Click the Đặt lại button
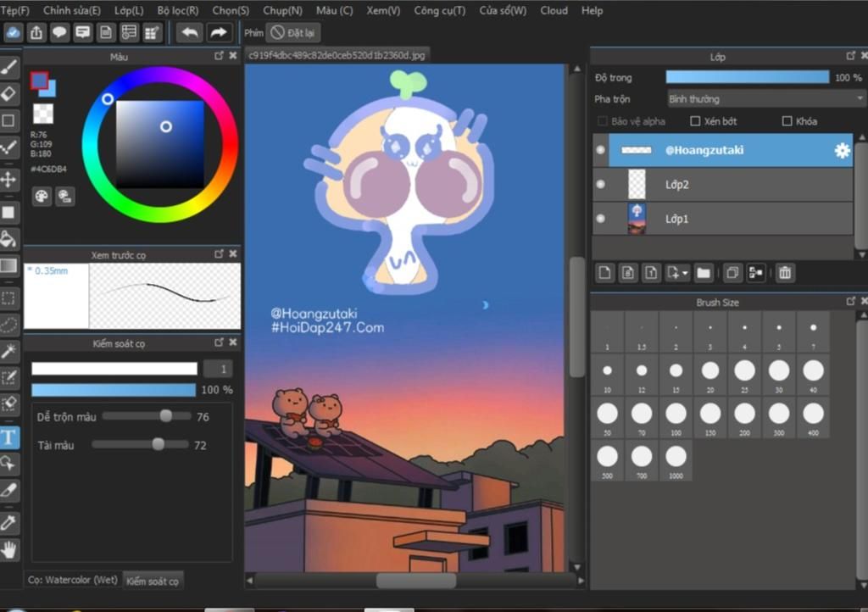 (293, 33)
